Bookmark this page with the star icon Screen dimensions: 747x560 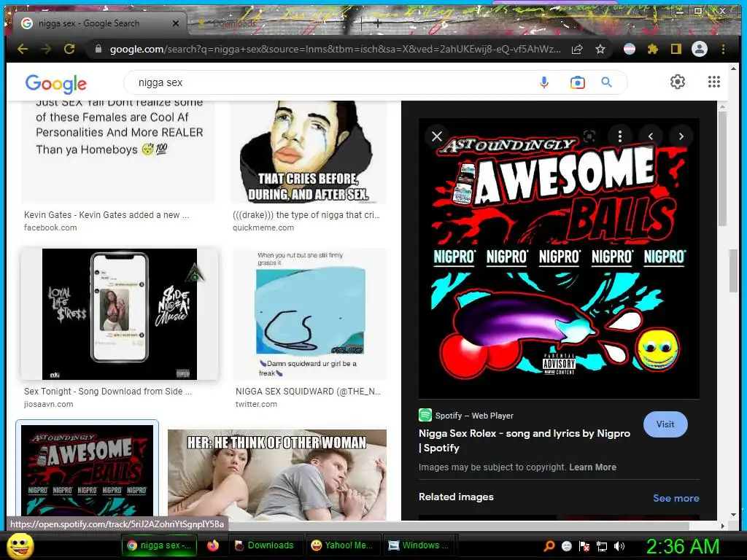tap(600, 49)
